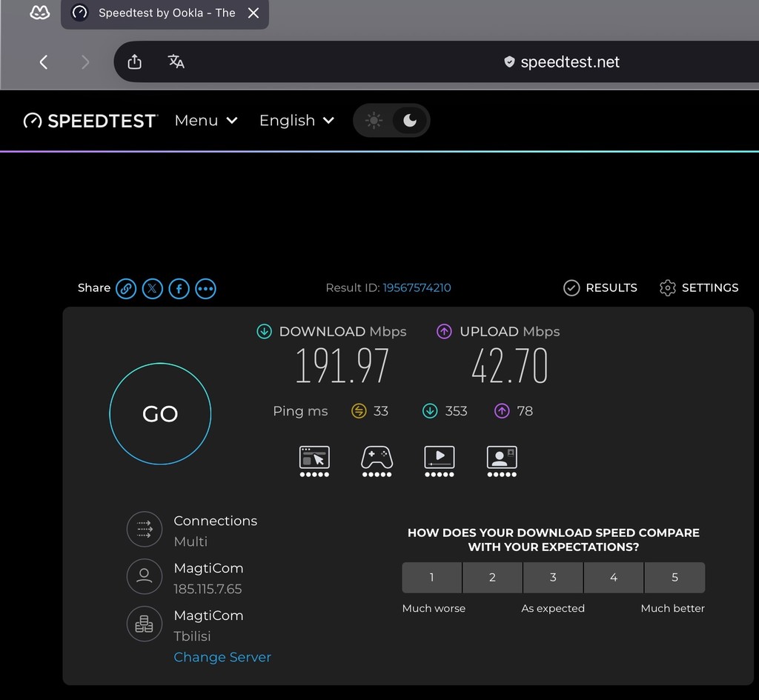Open the RESULTS page
This screenshot has width=759, height=700.
600,288
